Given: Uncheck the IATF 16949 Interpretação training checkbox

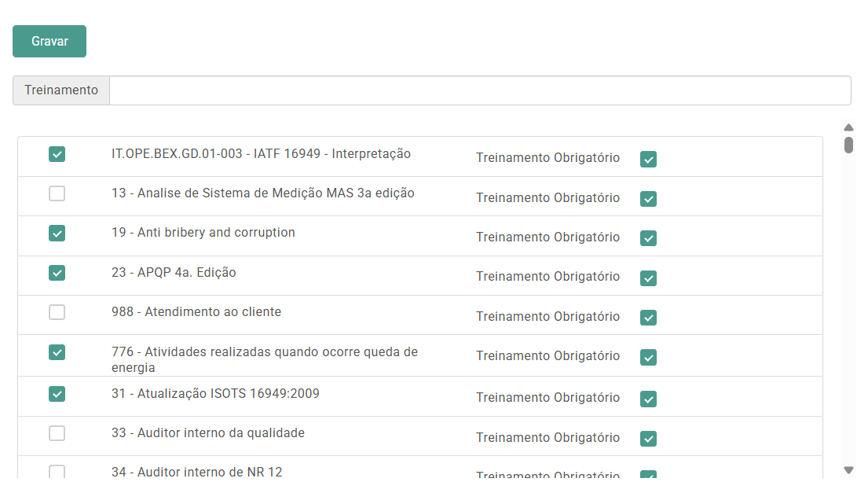Looking at the screenshot, I should (57, 154).
